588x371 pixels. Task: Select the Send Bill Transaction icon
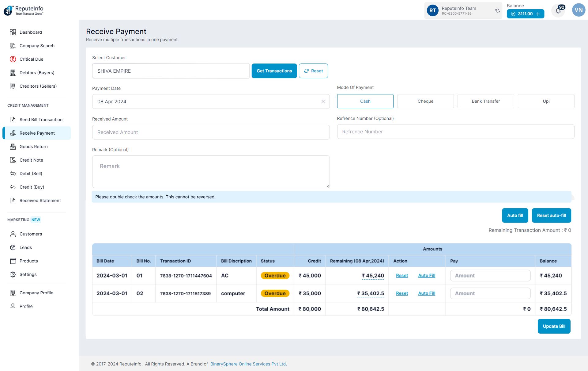pos(13,120)
